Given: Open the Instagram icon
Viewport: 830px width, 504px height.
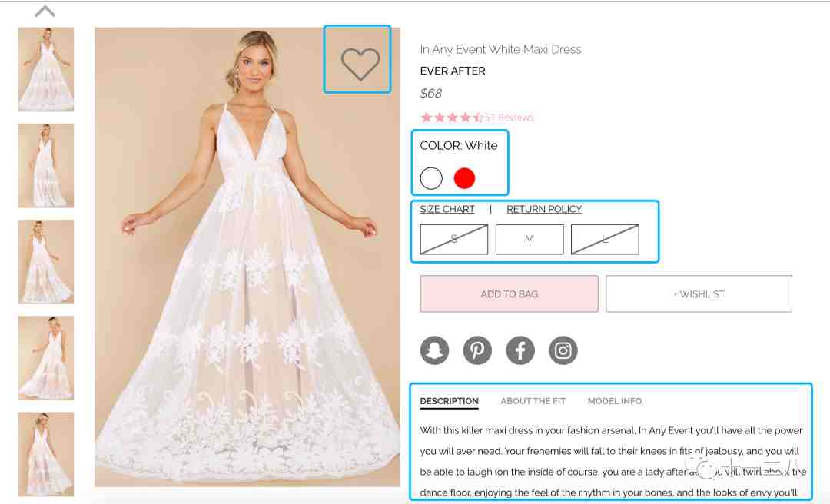Looking at the screenshot, I should point(563,350).
